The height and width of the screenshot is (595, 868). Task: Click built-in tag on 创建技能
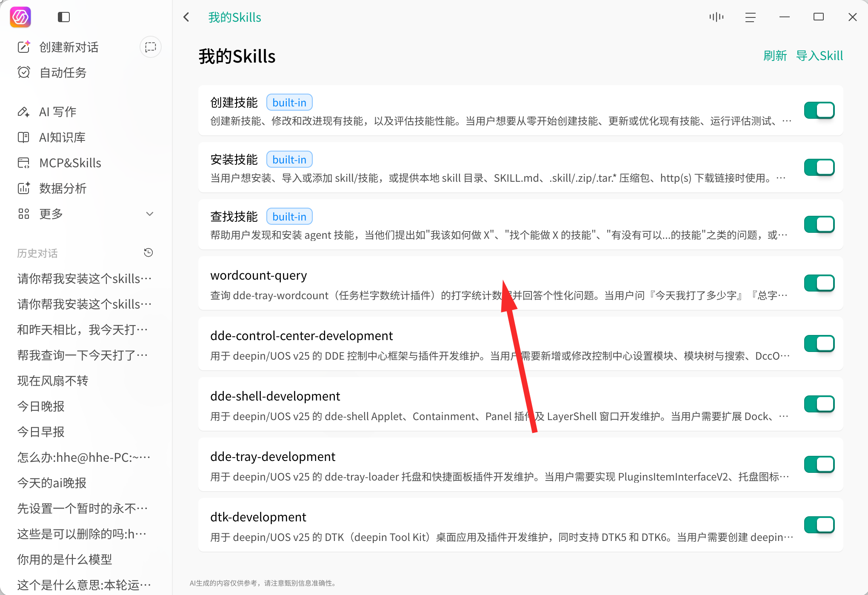click(289, 103)
